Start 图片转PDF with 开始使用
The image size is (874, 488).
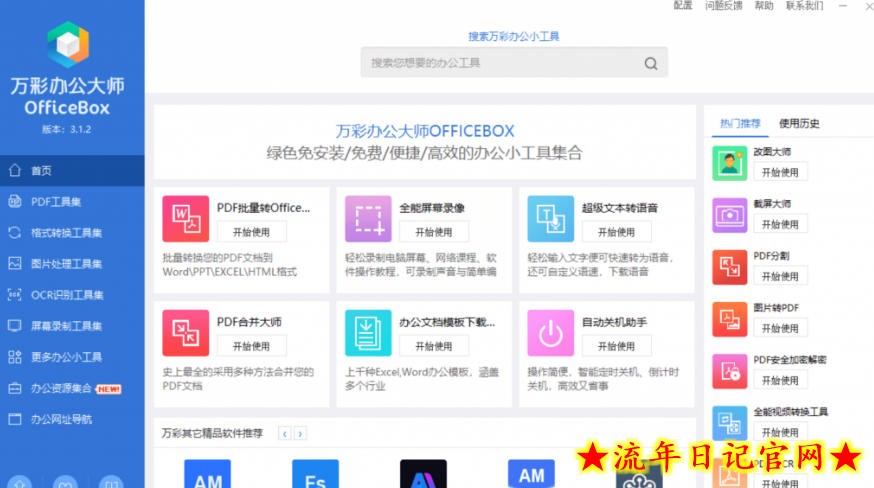pyautogui.click(x=780, y=328)
